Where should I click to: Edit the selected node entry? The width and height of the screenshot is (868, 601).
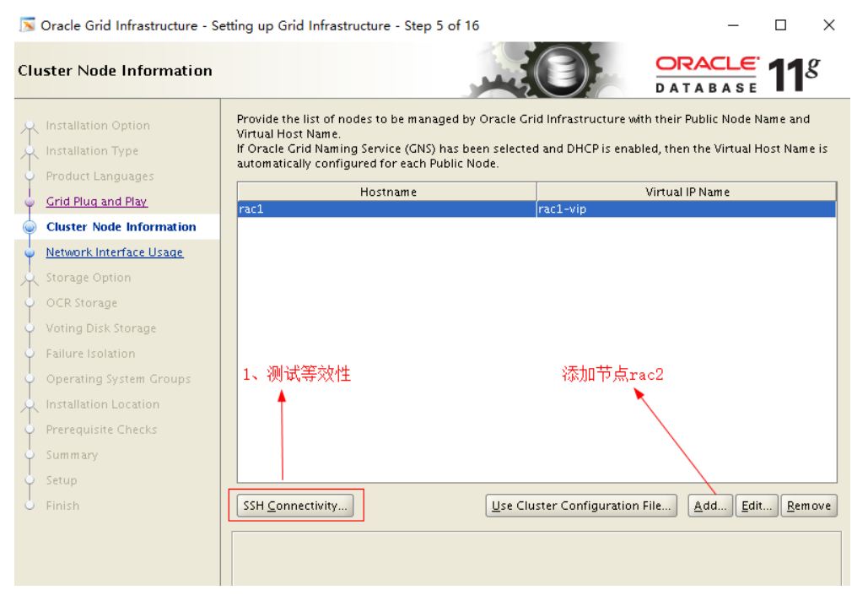click(x=756, y=506)
